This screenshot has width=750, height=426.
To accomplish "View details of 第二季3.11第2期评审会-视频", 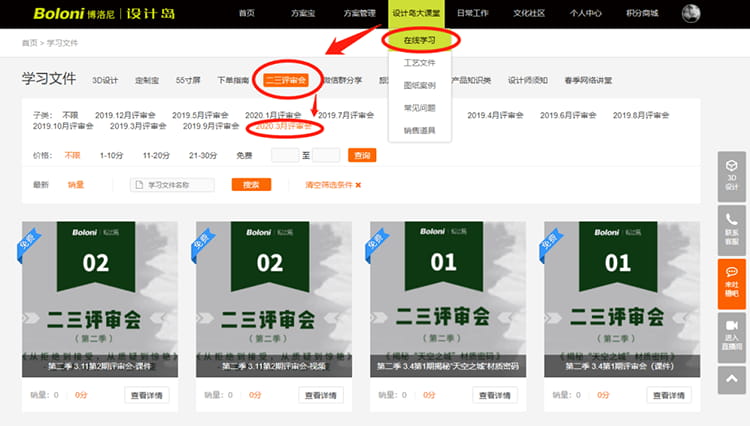I will point(320,395).
